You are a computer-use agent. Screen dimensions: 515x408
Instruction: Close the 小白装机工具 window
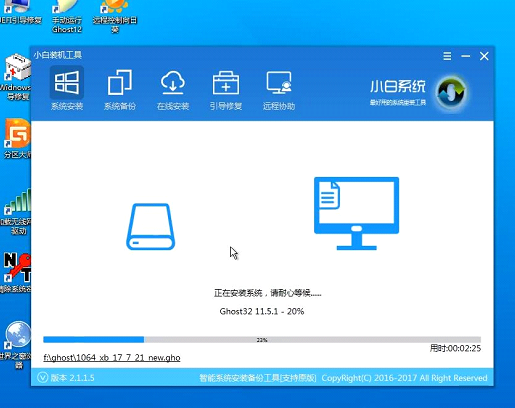[484, 56]
